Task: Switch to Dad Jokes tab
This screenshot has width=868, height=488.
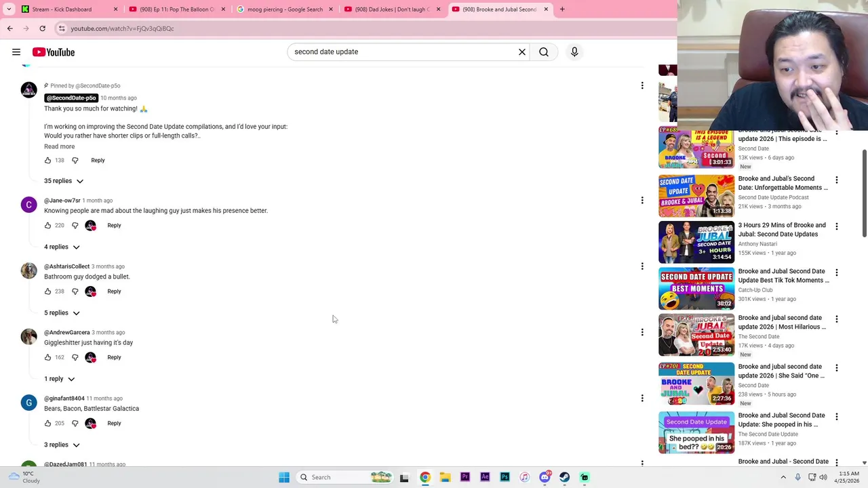Action: click(391, 9)
